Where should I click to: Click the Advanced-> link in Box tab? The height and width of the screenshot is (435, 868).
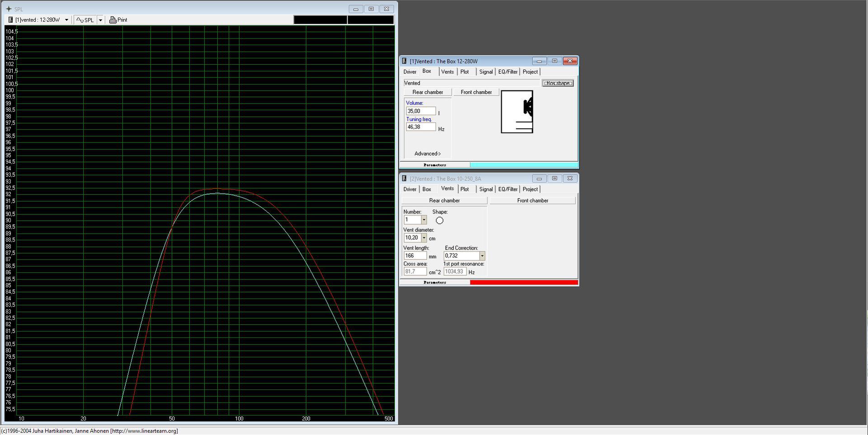pos(427,154)
